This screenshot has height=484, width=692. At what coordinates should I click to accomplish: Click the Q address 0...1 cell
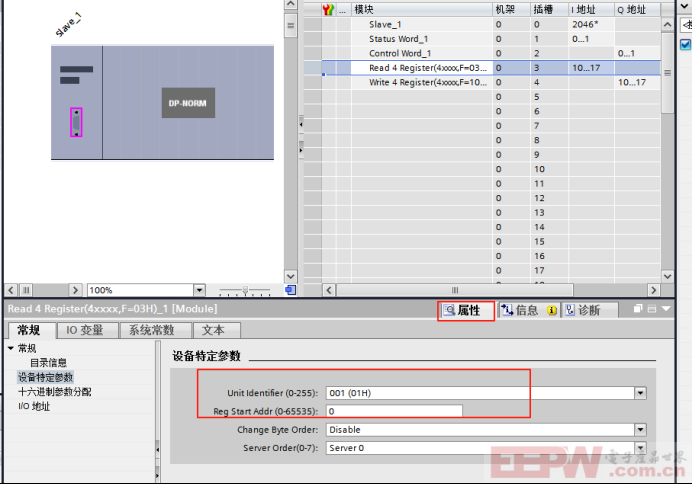click(637, 53)
